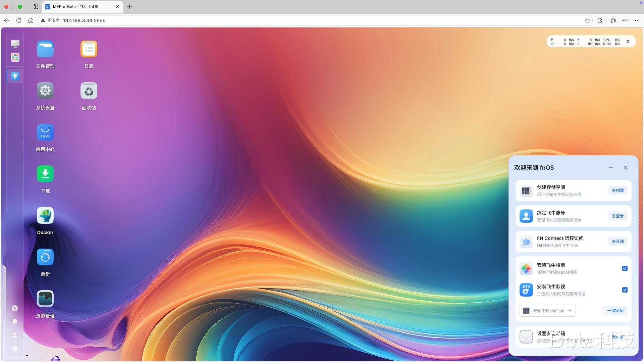
Task: Open the 请先创建存储空间 dropdown
Action: (x=548, y=311)
